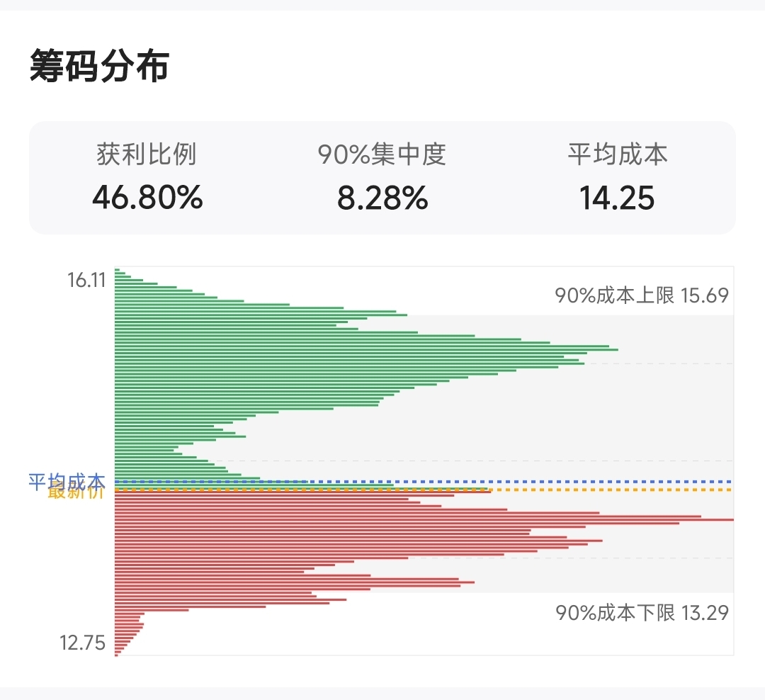Click the top tip of green distribution
Viewport: 765px width, 700px height.
coord(117,269)
